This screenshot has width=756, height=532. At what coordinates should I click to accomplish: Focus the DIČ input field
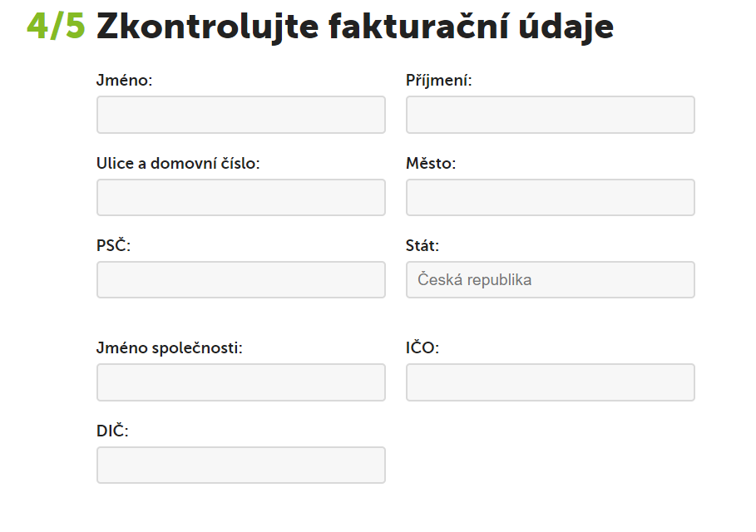(241, 465)
